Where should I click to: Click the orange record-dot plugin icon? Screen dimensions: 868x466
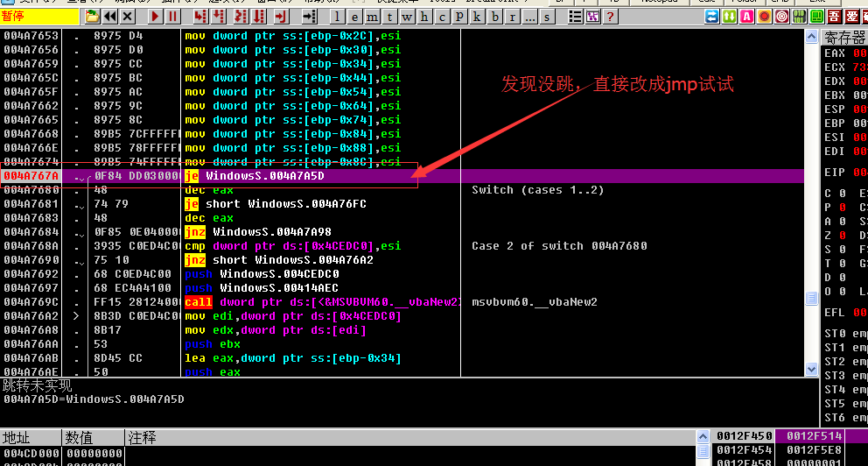764,17
